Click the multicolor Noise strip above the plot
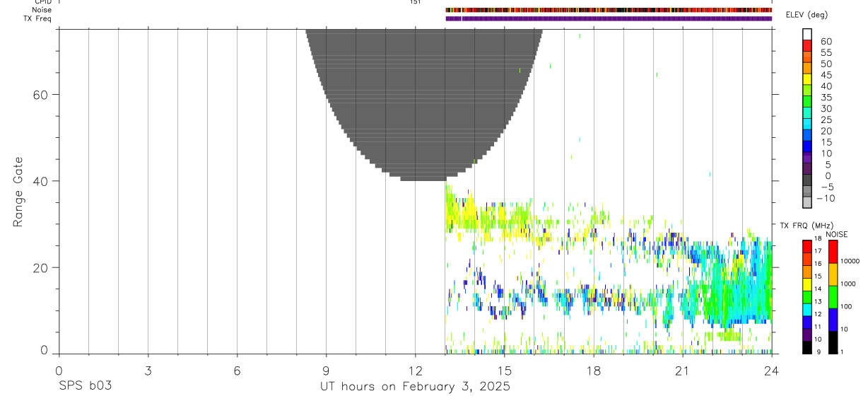This screenshot has width=868, height=401. [x=609, y=10]
